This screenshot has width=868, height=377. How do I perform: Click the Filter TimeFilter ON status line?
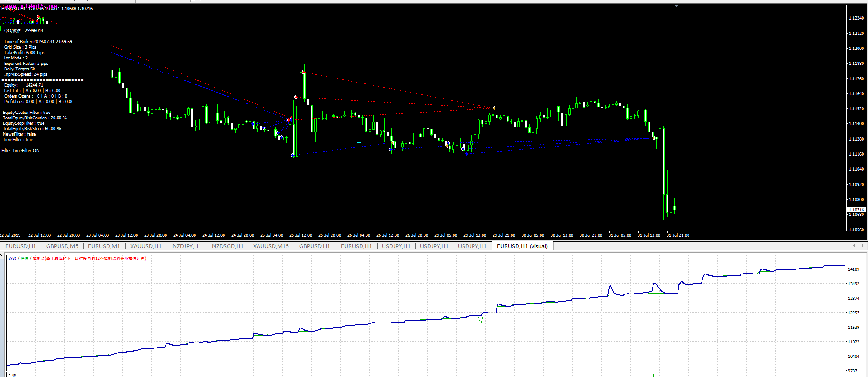coord(20,151)
